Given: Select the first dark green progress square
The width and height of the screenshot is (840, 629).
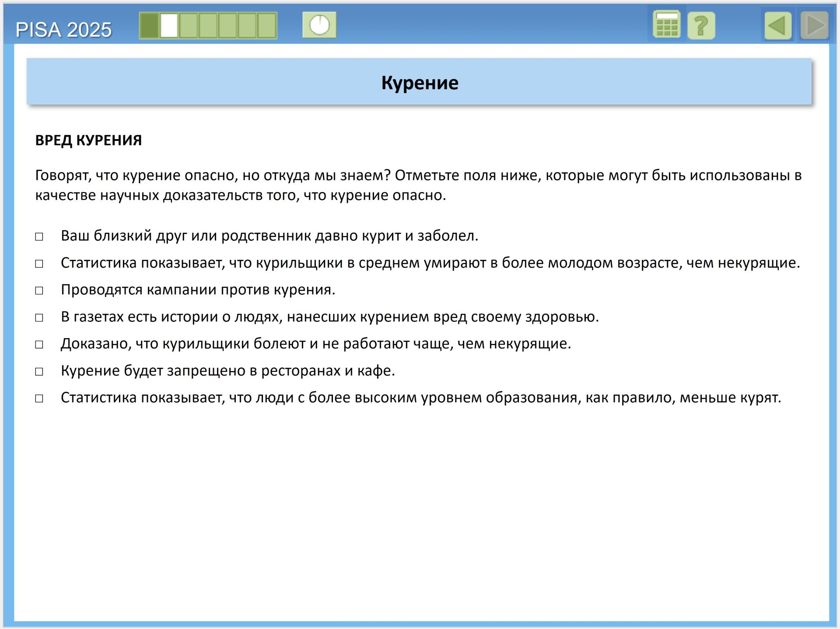Looking at the screenshot, I should (x=149, y=25).
